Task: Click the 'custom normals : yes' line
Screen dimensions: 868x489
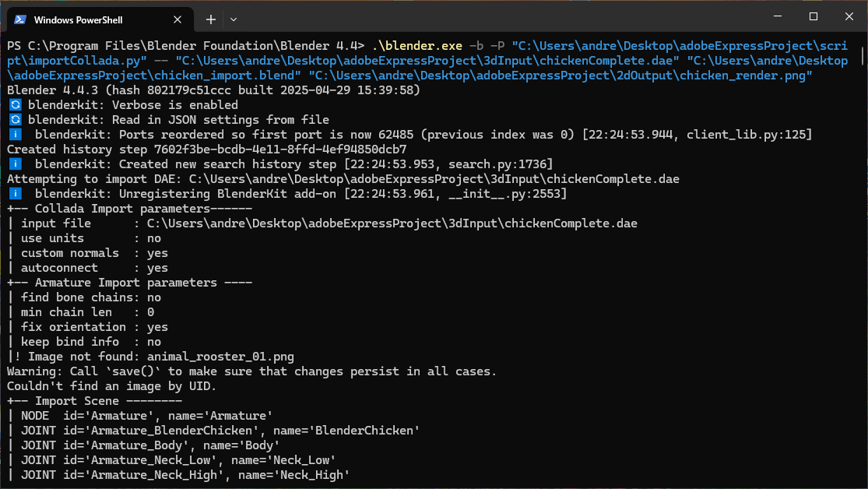Action: [x=87, y=253]
